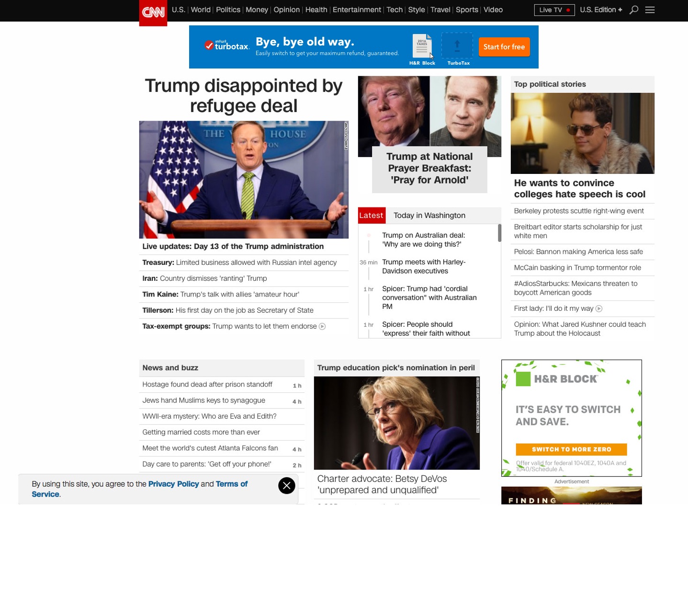Open Betsy DeVos 'unprepared and unqualified' story
The width and height of the screenshot is (688, 616).
[x=382, y=485]
